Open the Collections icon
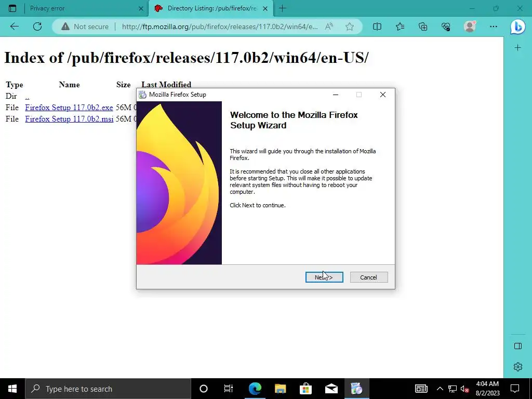The width and height of the screenshot is (532, 399). pos(423,26)
